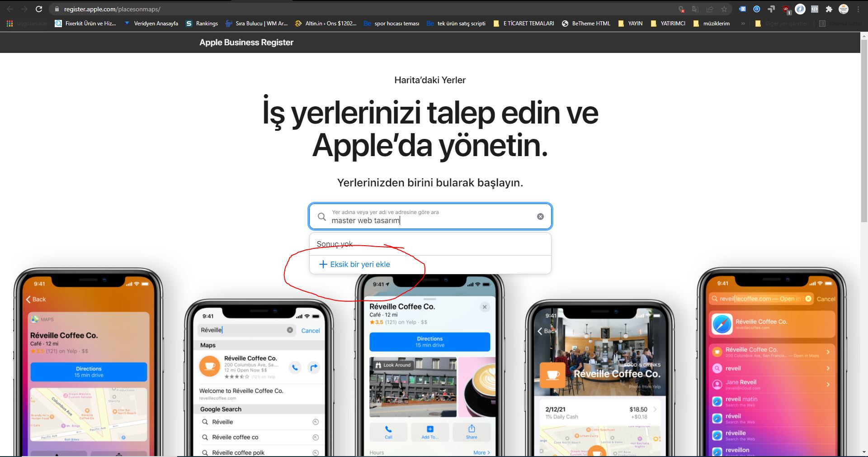Image resolution: width=868 pixels, height=457 pixels.
Task: Click the share page icon
Action: click(710, 9)
